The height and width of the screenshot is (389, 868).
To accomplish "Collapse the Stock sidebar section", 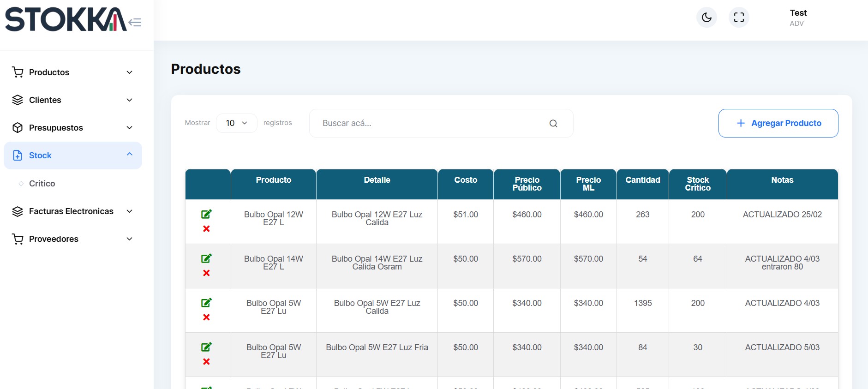I will 72,156.
